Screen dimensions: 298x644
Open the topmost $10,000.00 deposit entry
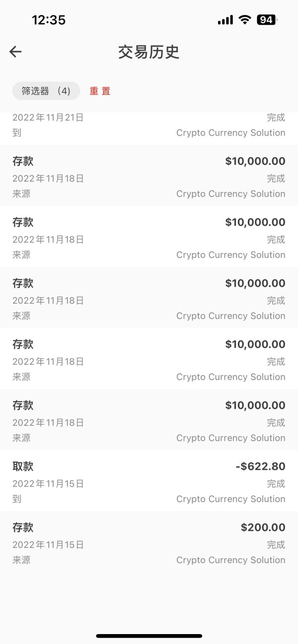click(x=149, y=177)
